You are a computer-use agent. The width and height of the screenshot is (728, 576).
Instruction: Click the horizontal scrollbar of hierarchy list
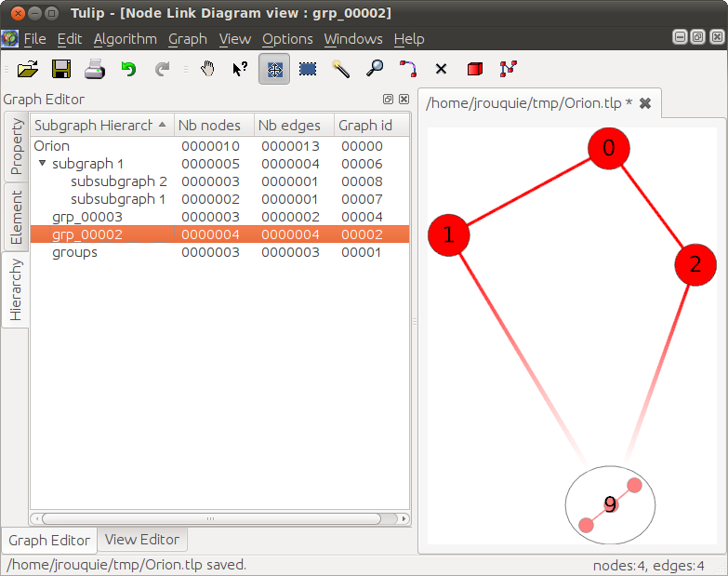(x=211, y=518)
